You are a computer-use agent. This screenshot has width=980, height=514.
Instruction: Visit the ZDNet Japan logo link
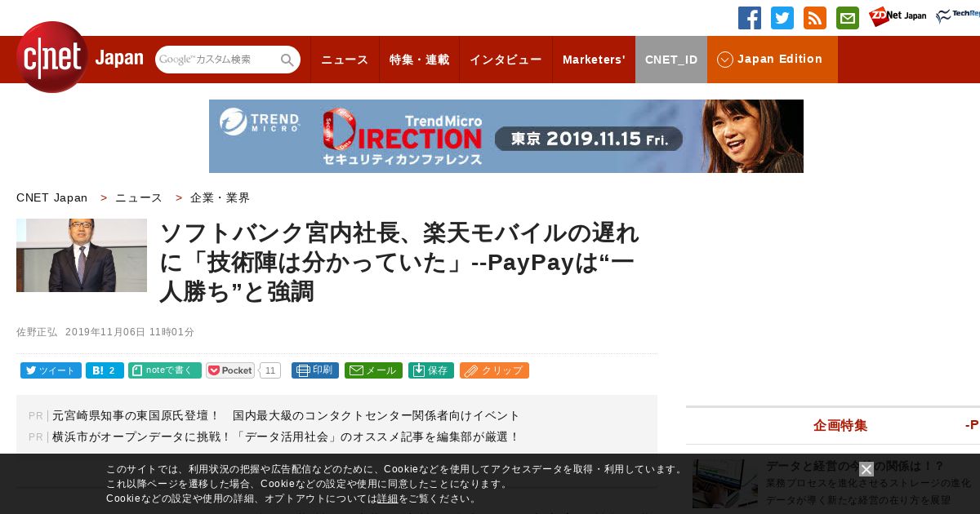tap(898, 16)
